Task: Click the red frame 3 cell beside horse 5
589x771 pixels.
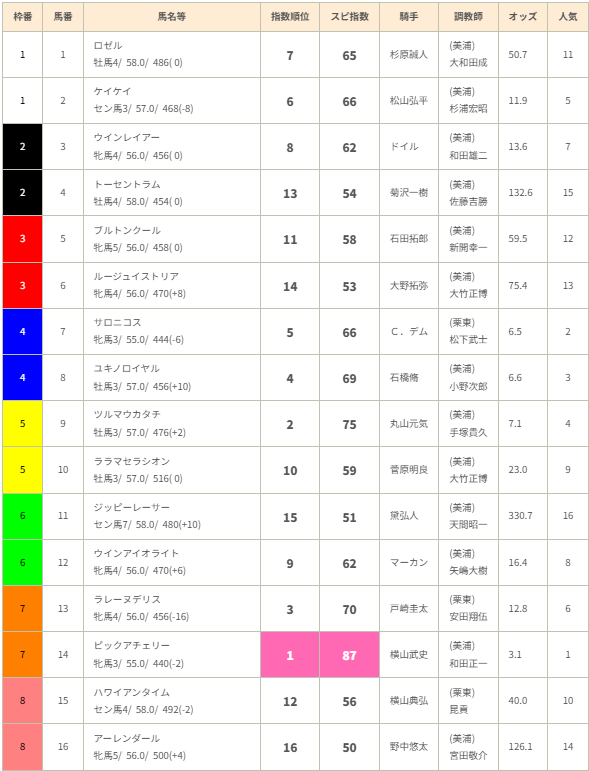Action: [x=23, y=239]
